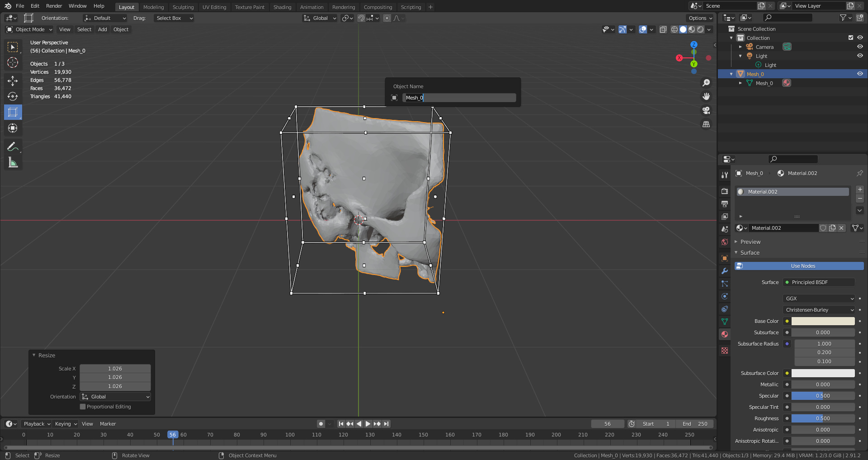
Task: Click the Object Name text field
Action: [x=459, y=98]
